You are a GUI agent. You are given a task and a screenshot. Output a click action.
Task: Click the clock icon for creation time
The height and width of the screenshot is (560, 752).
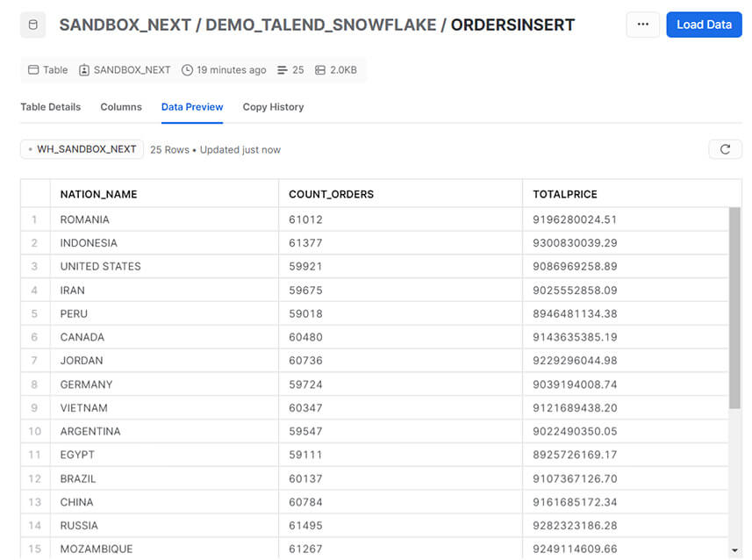click(187, 70)
